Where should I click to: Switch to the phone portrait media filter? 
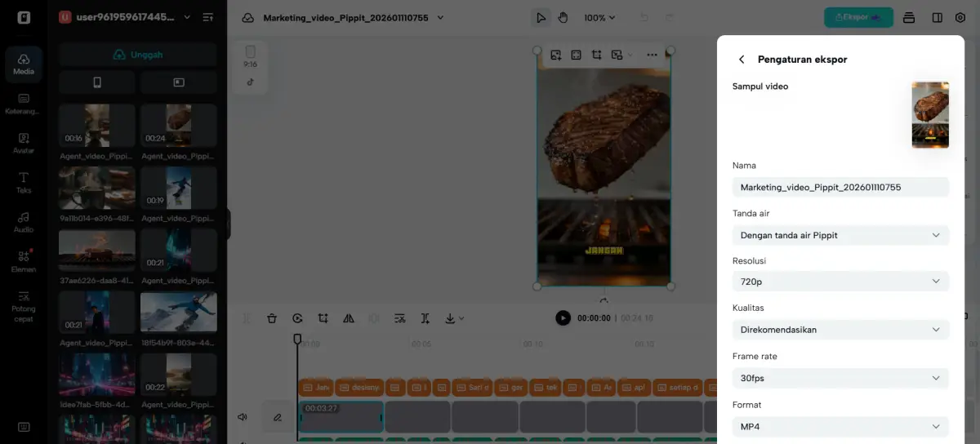coord(97,82)
